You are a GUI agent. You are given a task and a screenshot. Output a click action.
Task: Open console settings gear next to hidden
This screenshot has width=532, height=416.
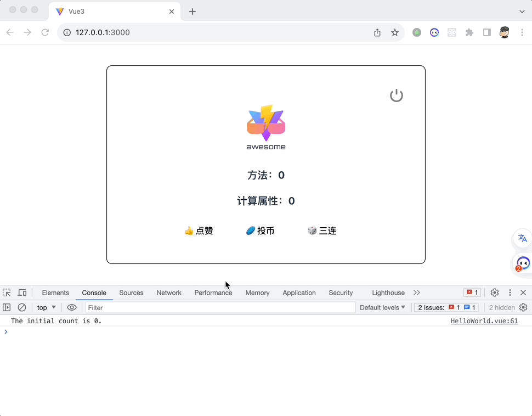tap(523, 308)
